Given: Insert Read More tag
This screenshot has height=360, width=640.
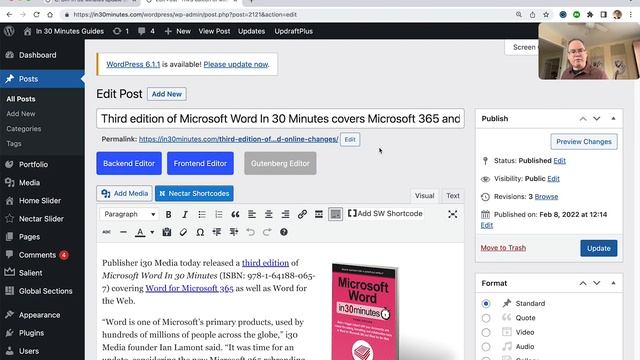Looking at the screenshot, I should tap(319, 214).
